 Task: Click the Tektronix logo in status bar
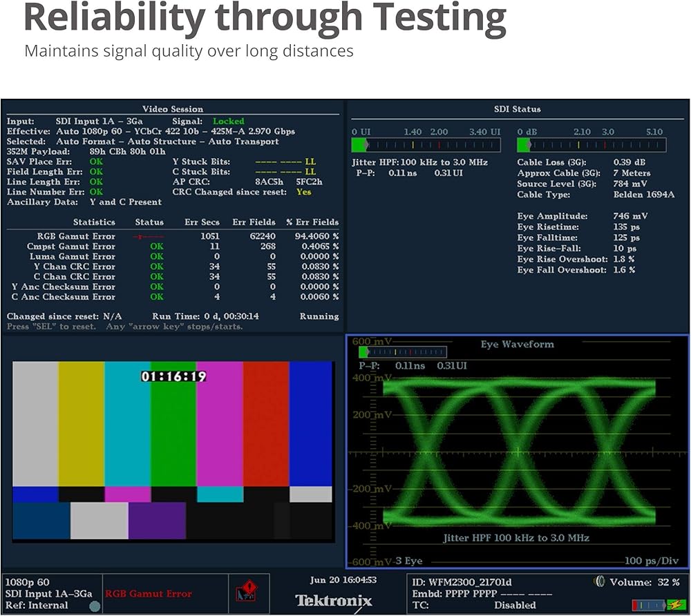[334, 600]
